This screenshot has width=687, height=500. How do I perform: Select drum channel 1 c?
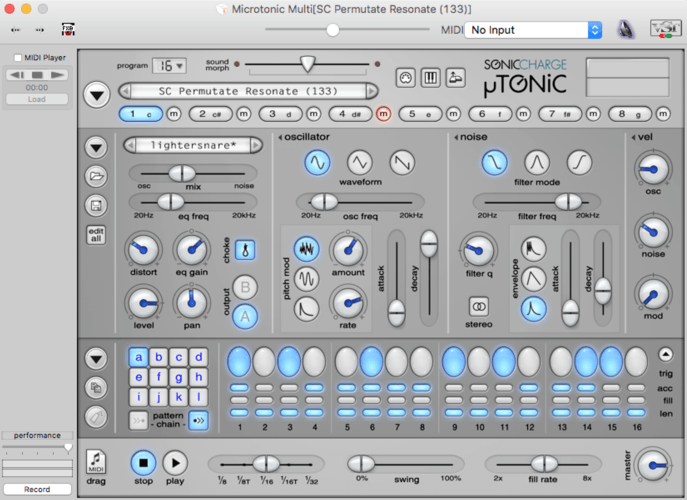141,114
